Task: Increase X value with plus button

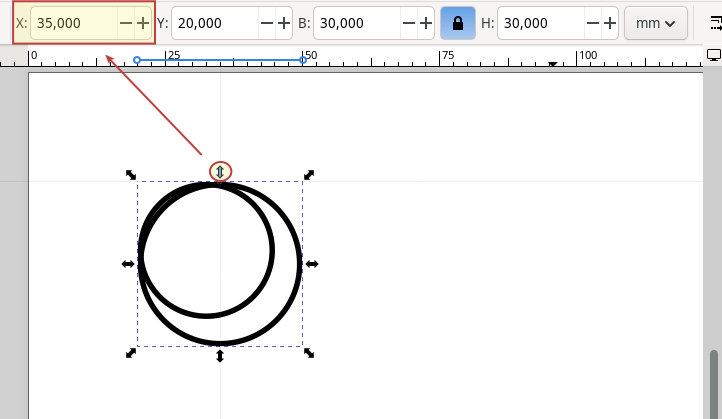Action: [x=143, y=23]
